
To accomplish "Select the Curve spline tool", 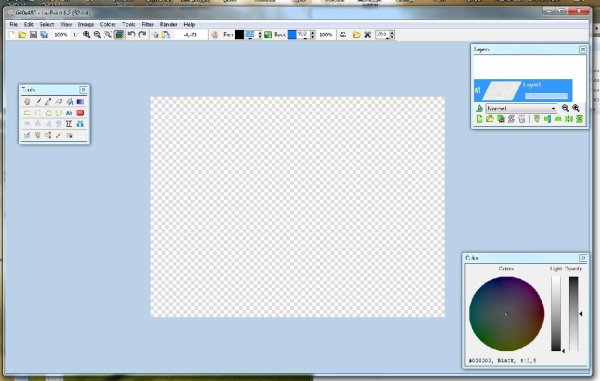I will tap(59, 113).
